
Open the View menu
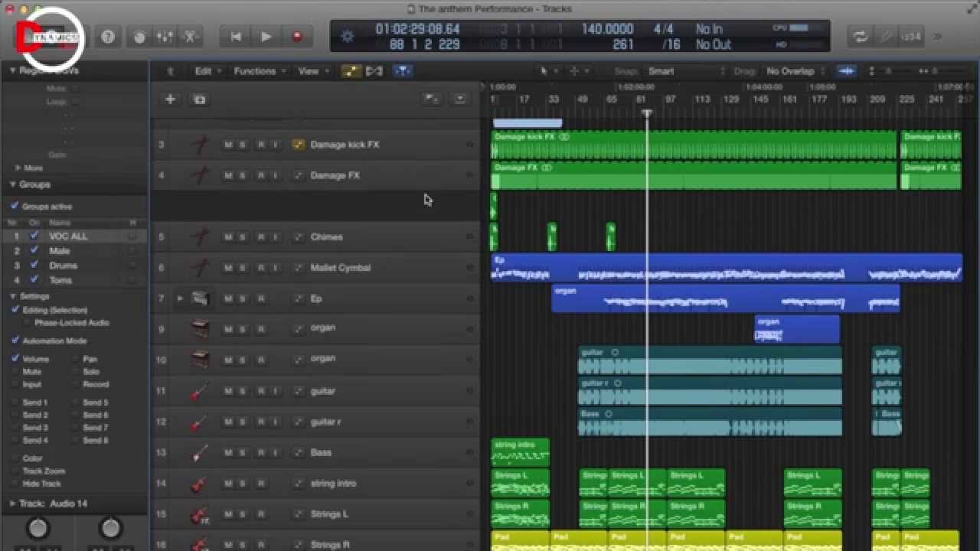[x=312, y=71]
